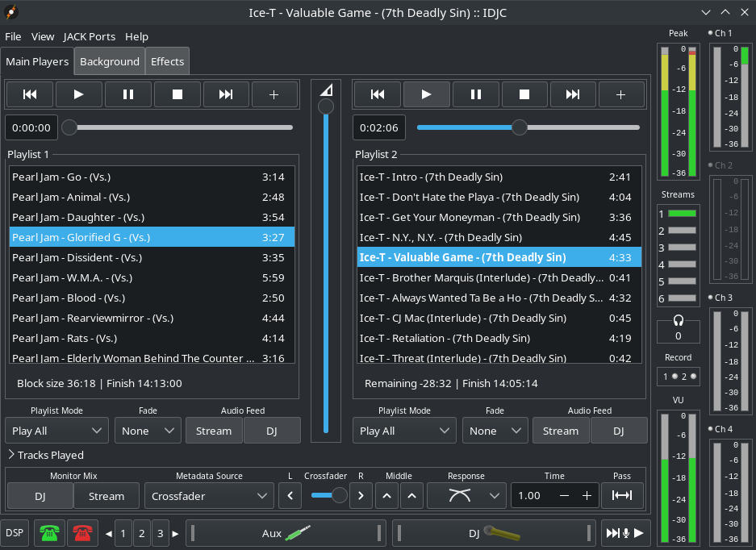Click the volume ramp icon above fader
Screen dimensions: 756x550
[x=327, y=90]
